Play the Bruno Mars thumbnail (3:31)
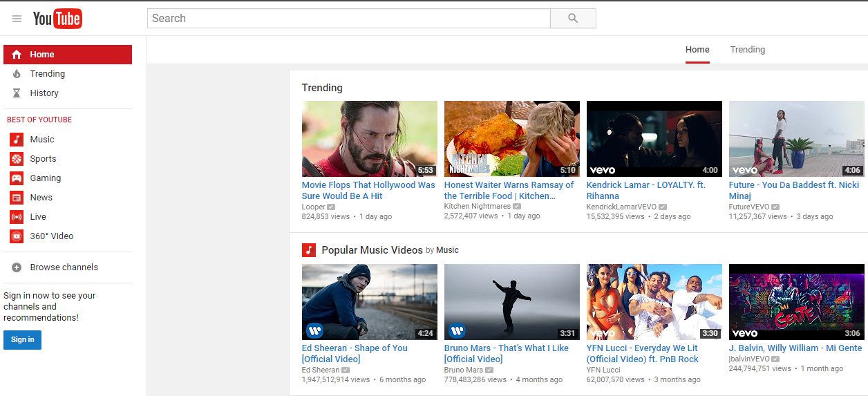 tap(512, 302)
